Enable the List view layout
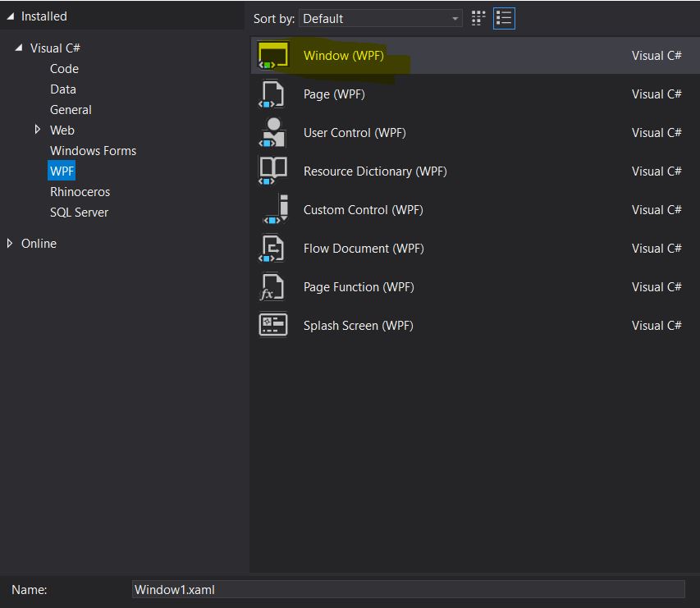Image resolution: width=700 pixels, height=608 pixels. tap(503, 18)
